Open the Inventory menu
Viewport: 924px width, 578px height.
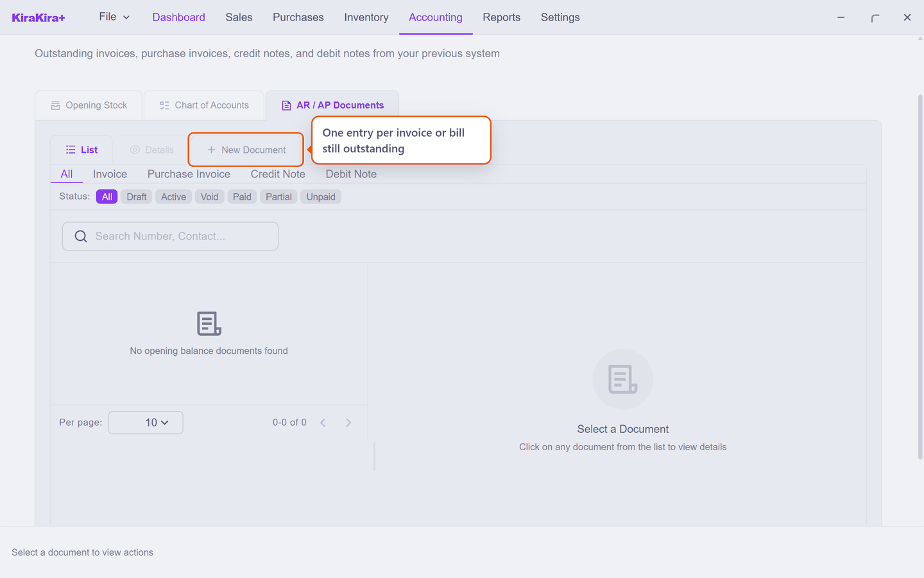(x=366, y=17)
